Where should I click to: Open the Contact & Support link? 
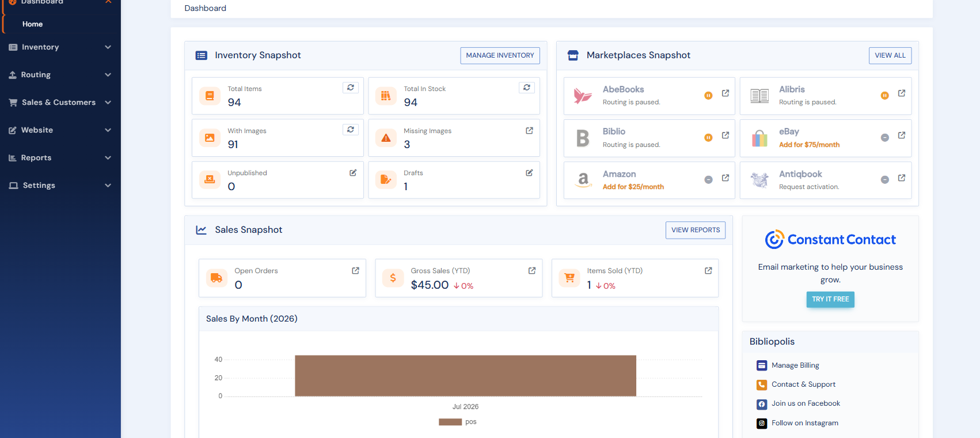pos(803,384)
